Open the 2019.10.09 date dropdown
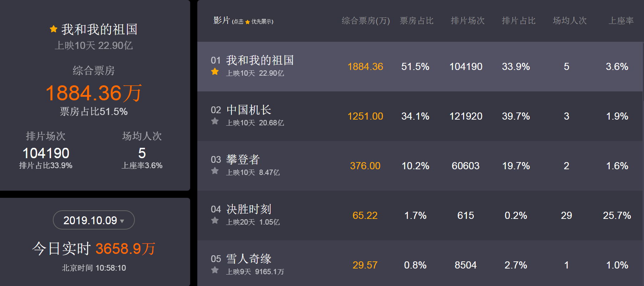Viewport: 644px width, 286px height. 94,220
